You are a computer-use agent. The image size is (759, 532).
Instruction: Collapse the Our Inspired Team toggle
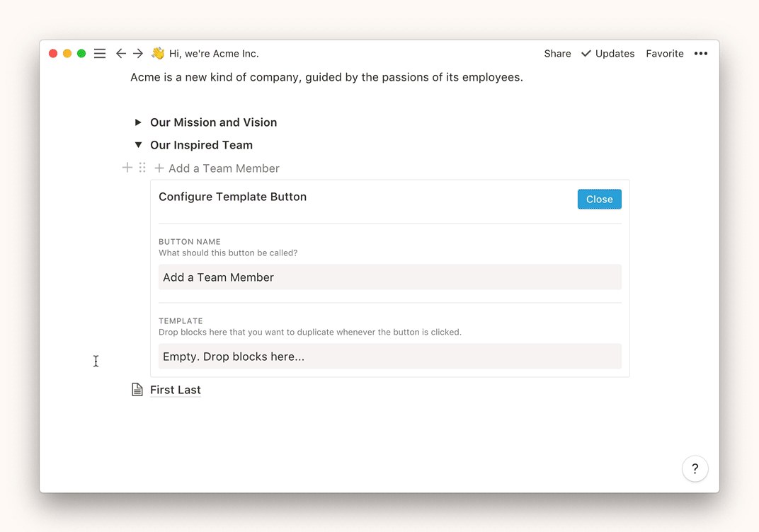pos(138,145)
